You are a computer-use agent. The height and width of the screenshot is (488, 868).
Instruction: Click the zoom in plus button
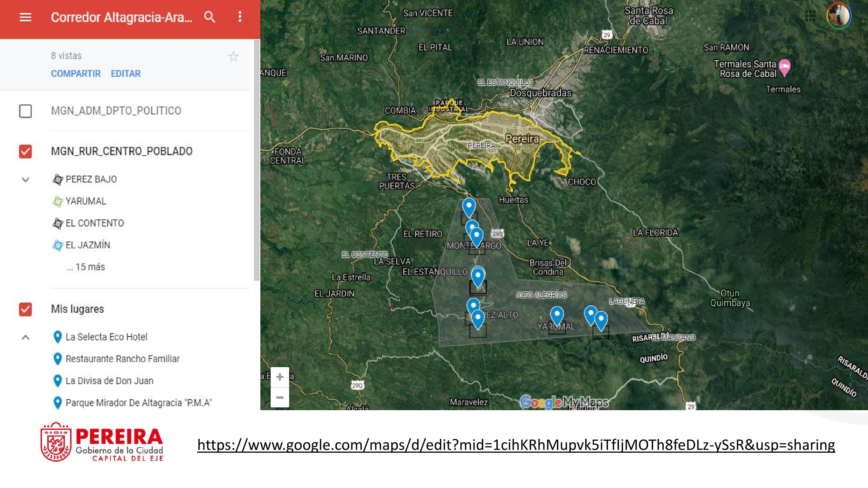pyautogui.click(x=280, y=377)
